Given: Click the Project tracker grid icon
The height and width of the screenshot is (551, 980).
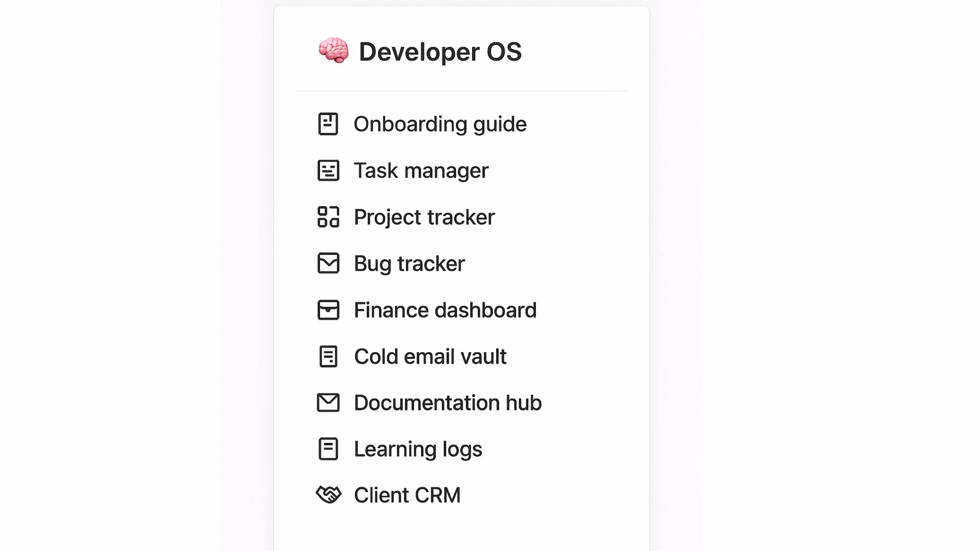Looking at the screenshot, I should tap(328, 217).
